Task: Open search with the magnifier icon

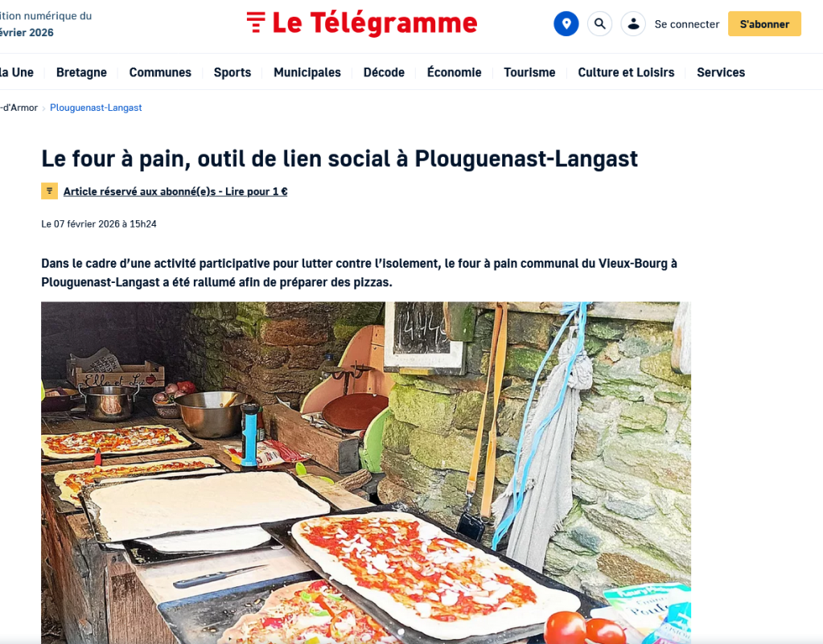Action: [599, 23]
